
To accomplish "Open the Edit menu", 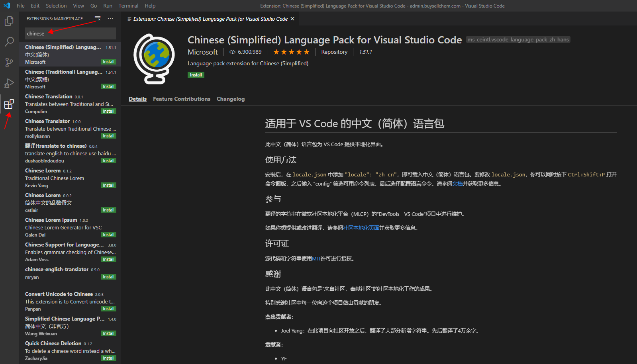I will tap(35, 6).
